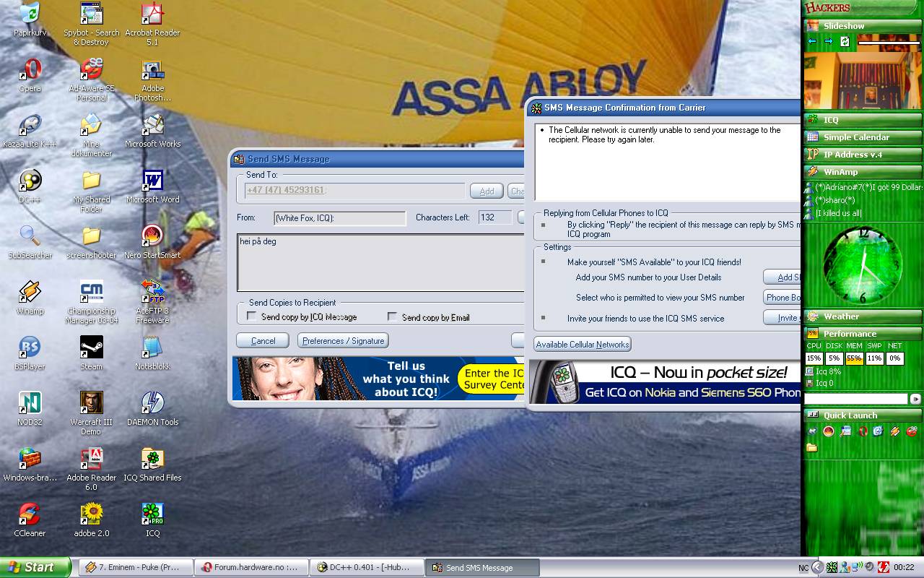Enable Send copy by ICQ Message checkbox
The image size is (924, 578).
click(251, 316)
